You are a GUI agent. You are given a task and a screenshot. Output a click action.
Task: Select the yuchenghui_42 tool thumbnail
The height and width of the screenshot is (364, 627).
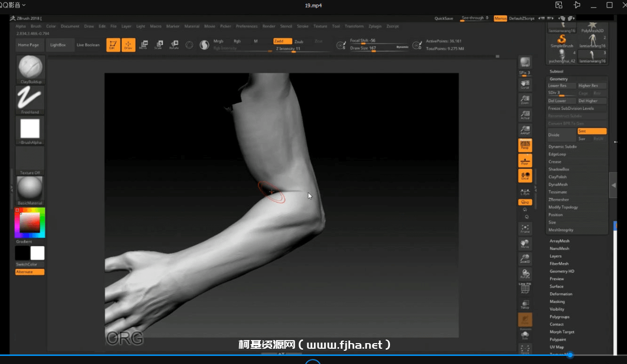click(x=562, y=57)
